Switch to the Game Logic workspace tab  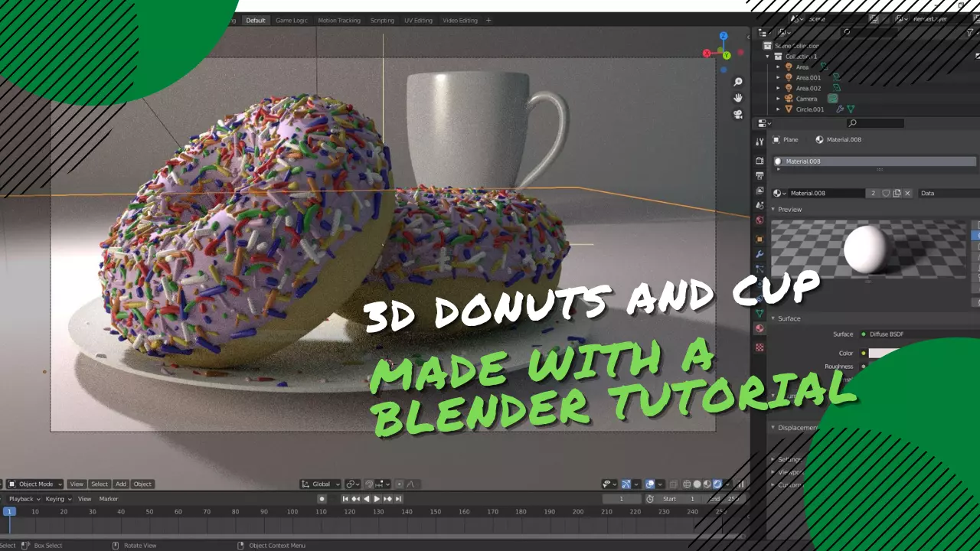pos(291,21)
